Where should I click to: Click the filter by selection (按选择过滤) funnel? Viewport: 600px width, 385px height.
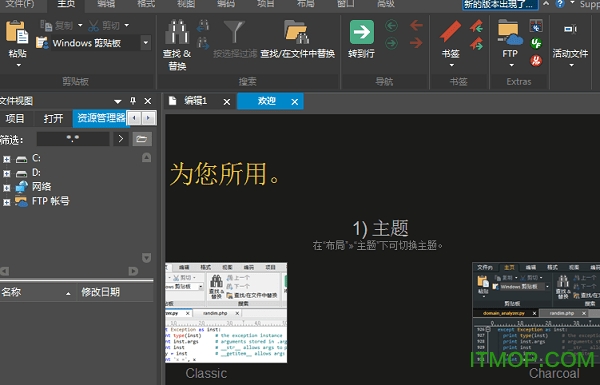[234, 32]
